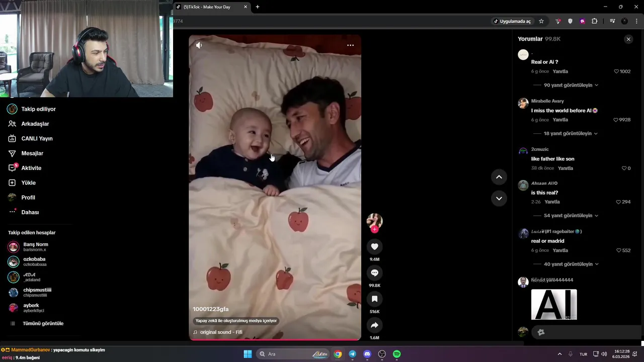Viewport: 644px width, 362px height.
Task: Open Discord from the taskbar
Action: [367, 354]
